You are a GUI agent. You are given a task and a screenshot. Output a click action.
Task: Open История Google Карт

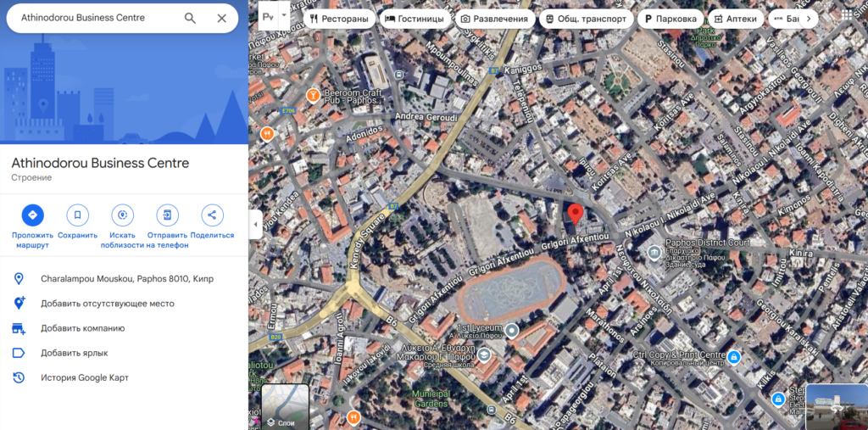click(x=84, y=377)
